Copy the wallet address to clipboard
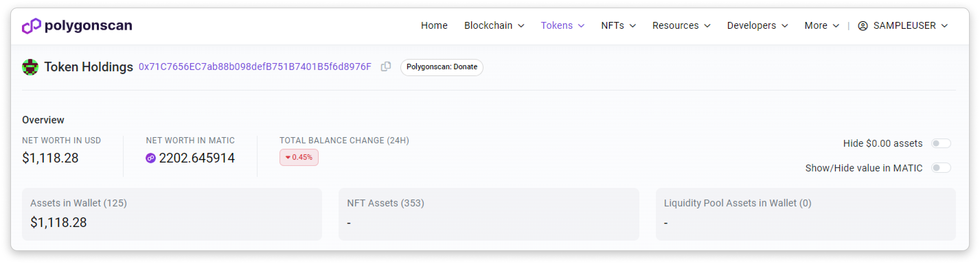The width and height of the screenshot is (980, 264). click(386, 67)
